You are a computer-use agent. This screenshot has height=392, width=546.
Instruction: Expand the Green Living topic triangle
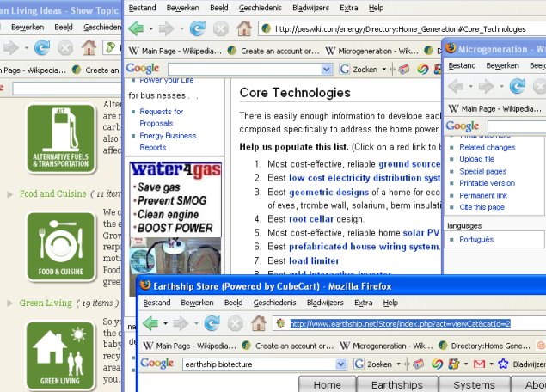(x=10, y=303)
